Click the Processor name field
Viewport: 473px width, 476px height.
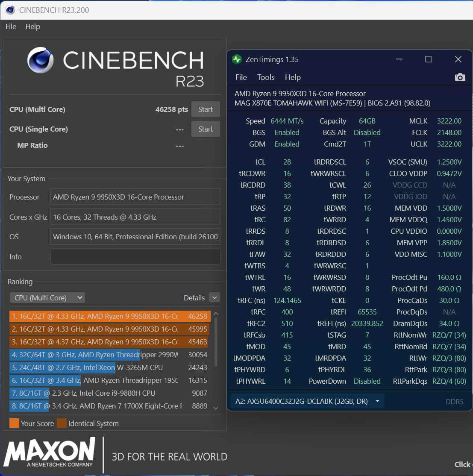(x=135, y=197)
